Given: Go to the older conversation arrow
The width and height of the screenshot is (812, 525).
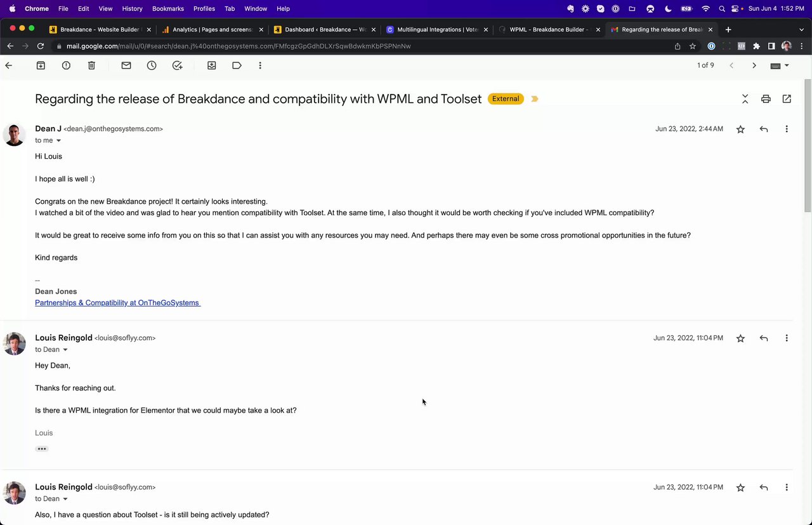Looking at the screenshot, I should click(754, 65).
